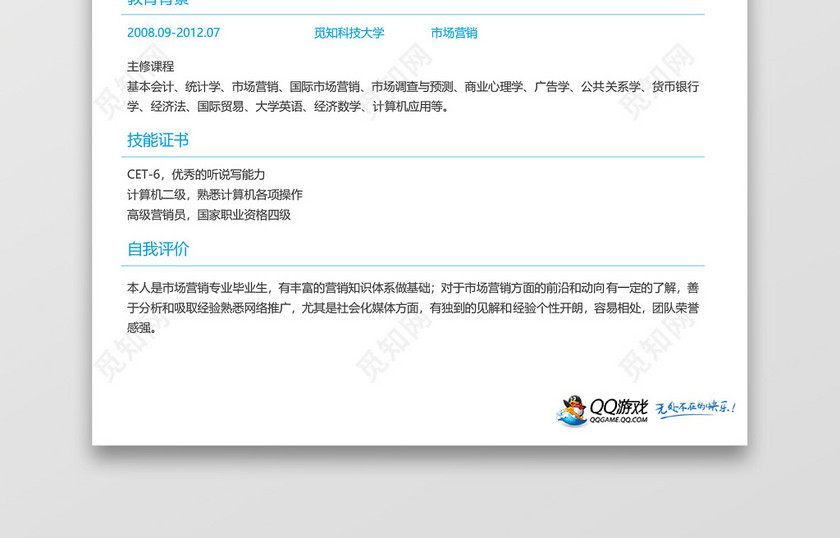This screenshot has height=538, width=840.
Task: Click the 无处不在的快乐 slogan
Action: pyautogui.click(x=696, y=409)
